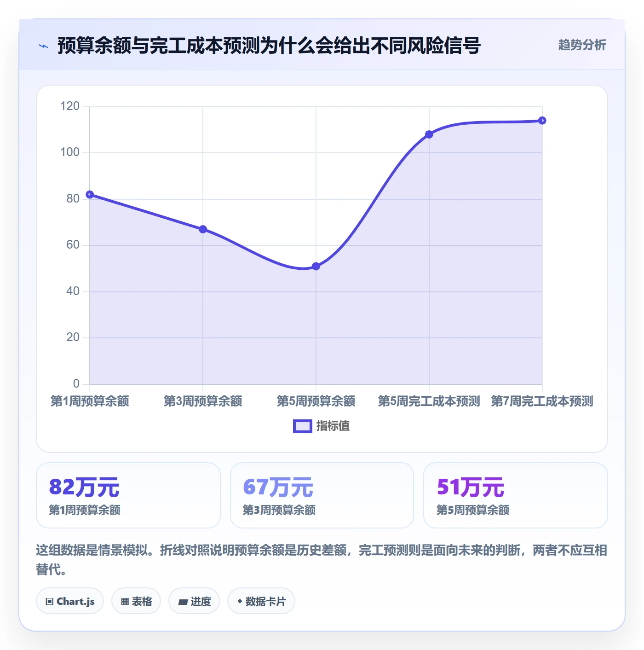Click the 第5周预算余额 data point on the chart

316,266
